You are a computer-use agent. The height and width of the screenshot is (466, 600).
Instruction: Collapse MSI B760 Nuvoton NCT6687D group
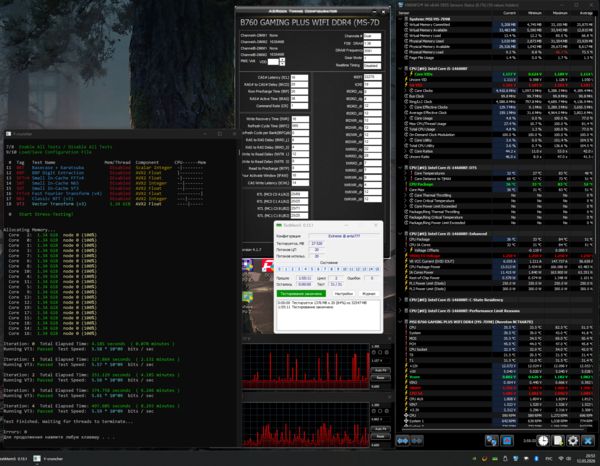coord(401,322)
